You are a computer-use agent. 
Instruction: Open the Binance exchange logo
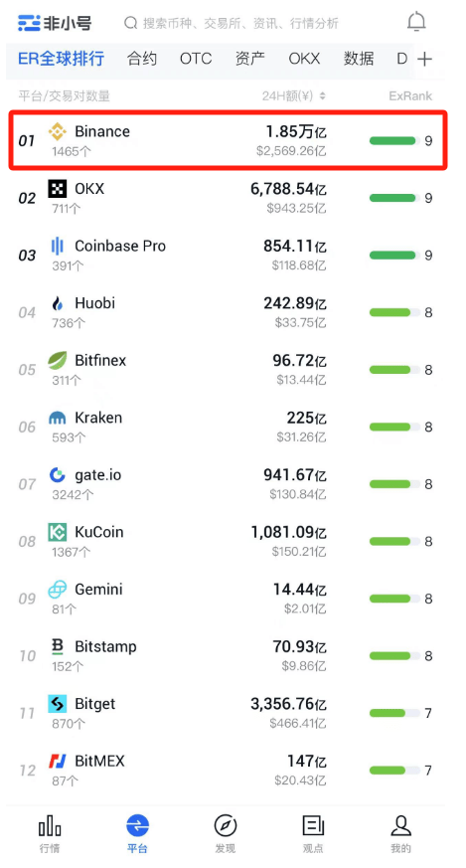point(58,132)
